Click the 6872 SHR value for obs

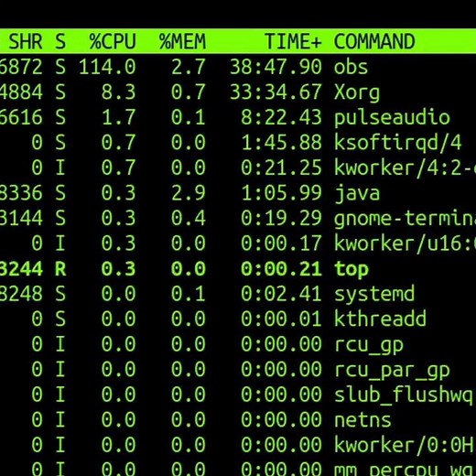pyautogui.click(x=21, y=67)
